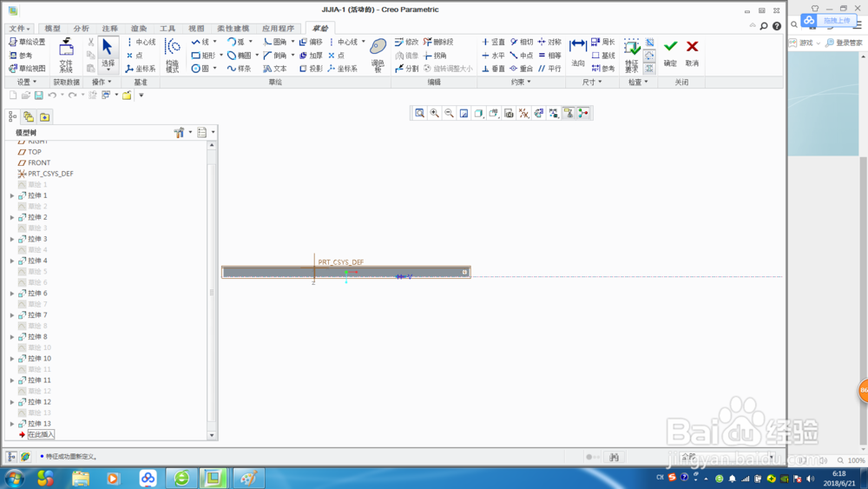
Task: Click the 草绘视图 sketch view button
Action: (27, 69)
